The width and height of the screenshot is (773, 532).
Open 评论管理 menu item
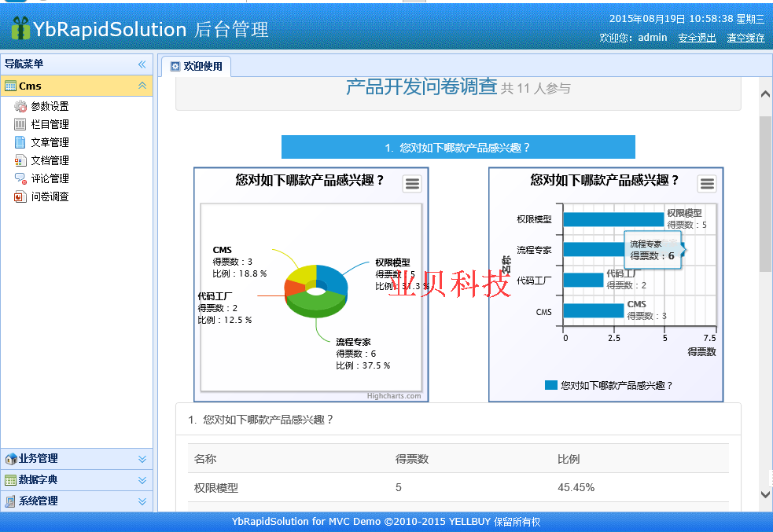50,178
